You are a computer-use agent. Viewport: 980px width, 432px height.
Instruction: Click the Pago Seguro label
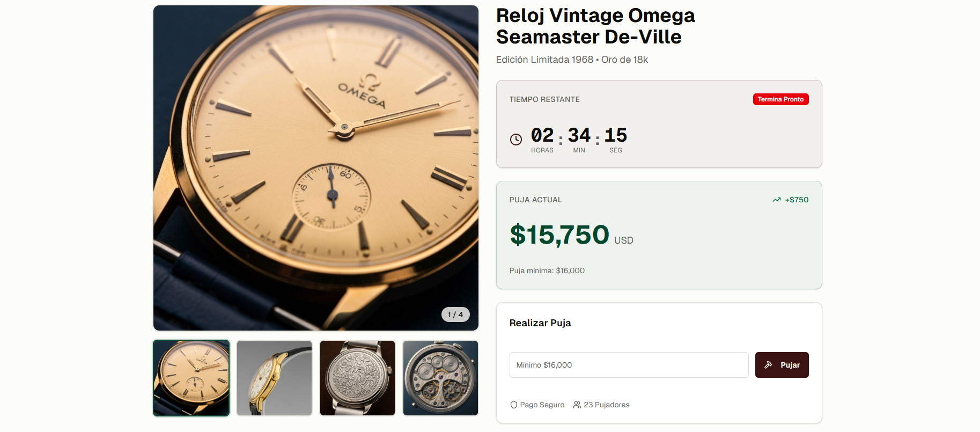(542, 405)
